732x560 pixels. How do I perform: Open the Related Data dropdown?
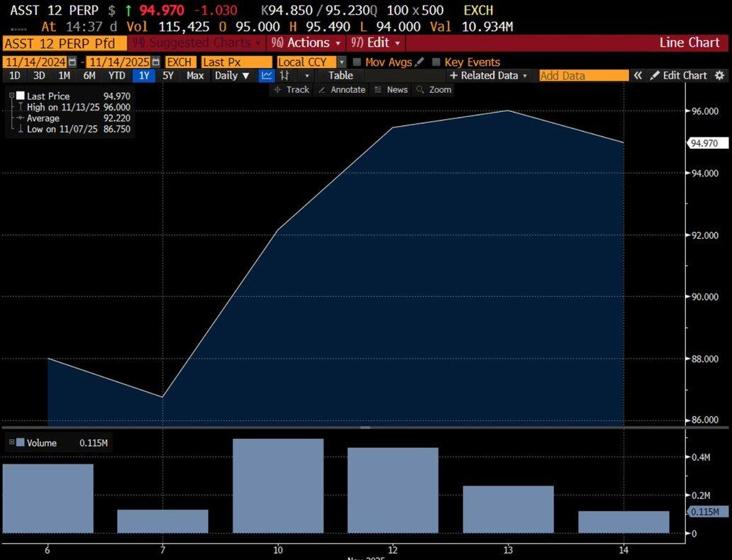point(489,75)
